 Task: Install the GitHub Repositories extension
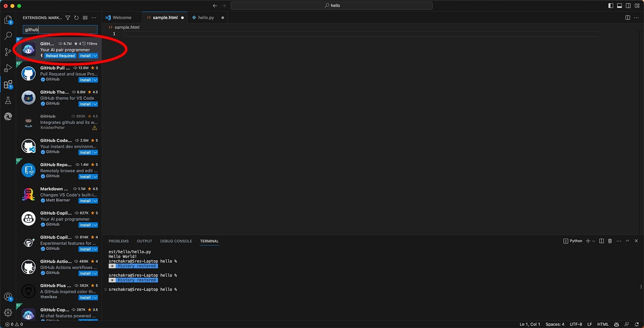click(x=85, y=176)
